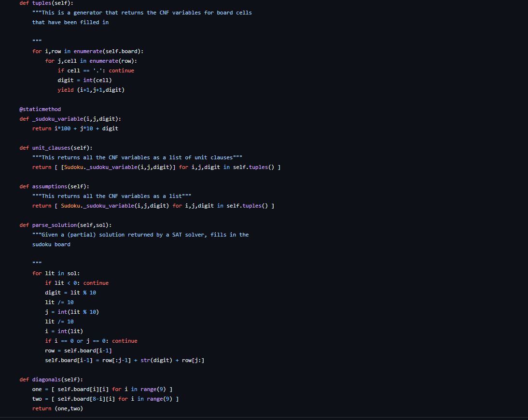This screenshot has width=528, height=420.
Task: Click the 'for lit in sol:' line
Action: click(56, 273)
